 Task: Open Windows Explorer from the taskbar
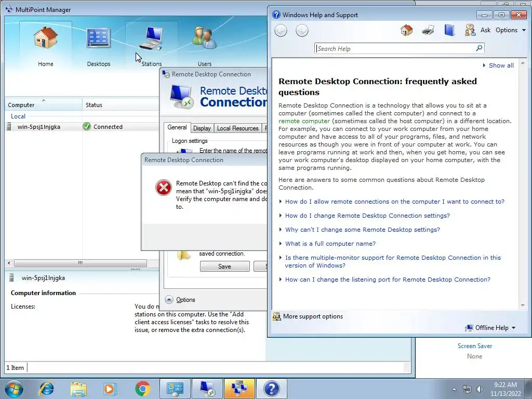point(78,389)
